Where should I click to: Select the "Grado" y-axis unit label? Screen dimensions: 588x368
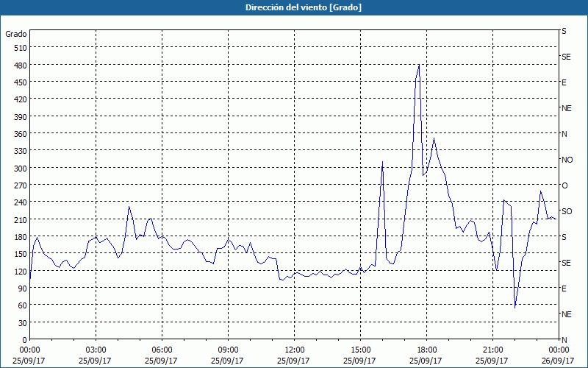[16, 34]
